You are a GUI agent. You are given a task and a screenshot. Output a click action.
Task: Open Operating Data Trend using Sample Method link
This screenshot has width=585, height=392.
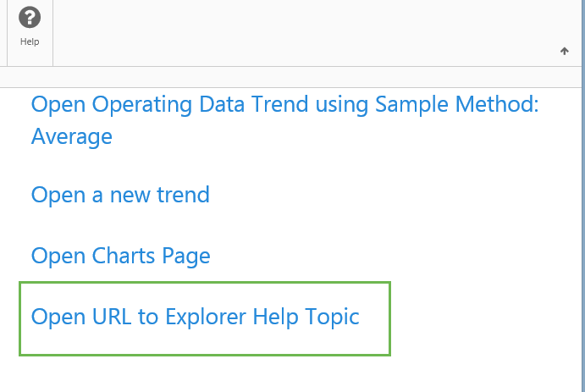[x=284, y=105]
